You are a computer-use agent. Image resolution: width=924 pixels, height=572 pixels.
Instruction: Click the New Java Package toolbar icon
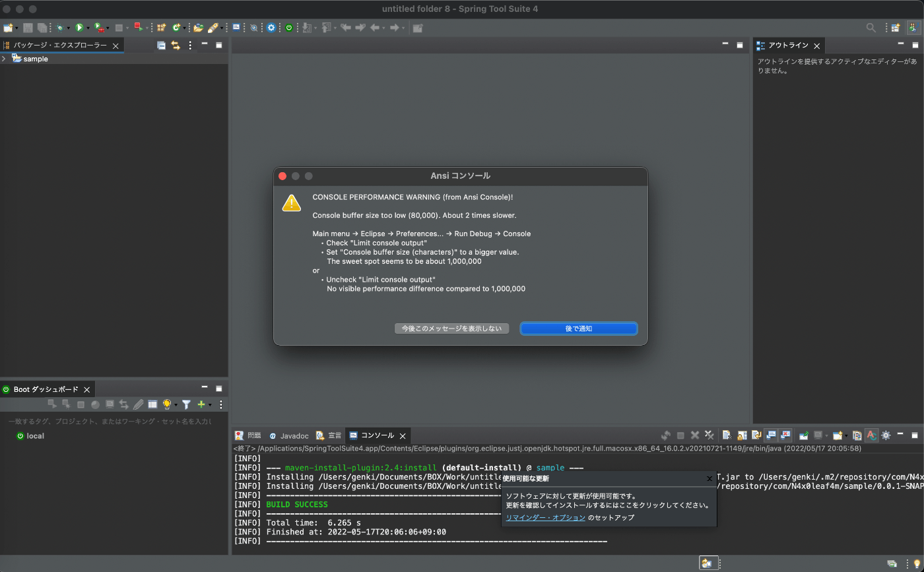[x=161, y=28]
